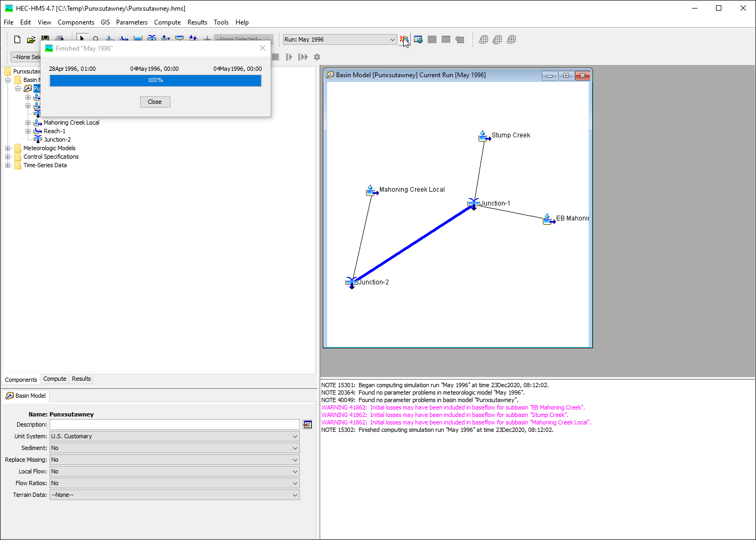Open the global summary table icon
This screenshot has width=756, height=540.
point(418,39)
